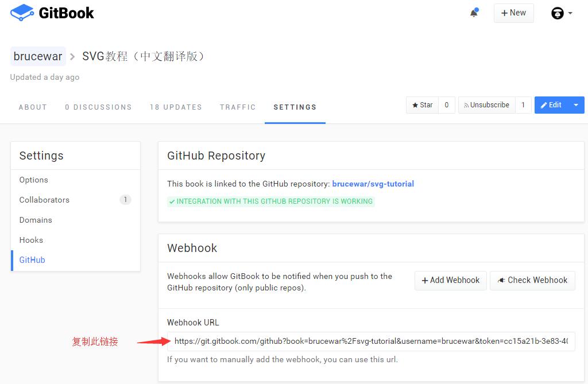Viewport: 588px width, 384px height.
Task: Click the Webhook URL label
Action: pos(193,323)
